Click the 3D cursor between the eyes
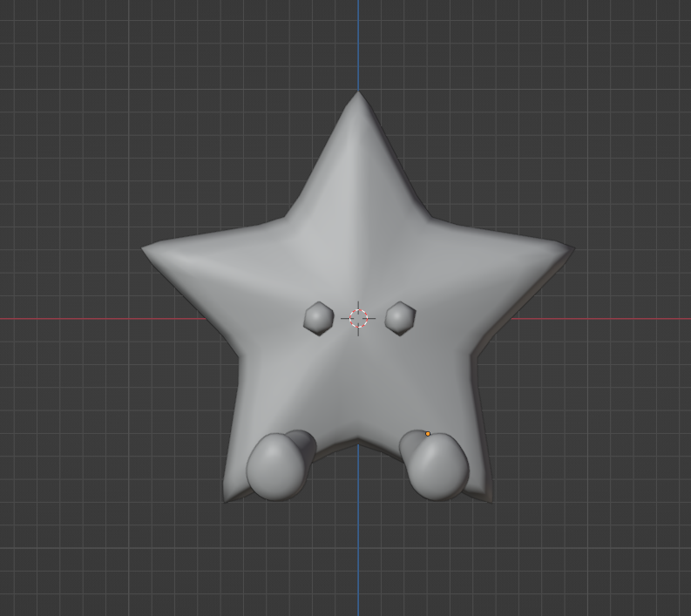The height and width of the screenshot is (616, 691). coord(358,318)
